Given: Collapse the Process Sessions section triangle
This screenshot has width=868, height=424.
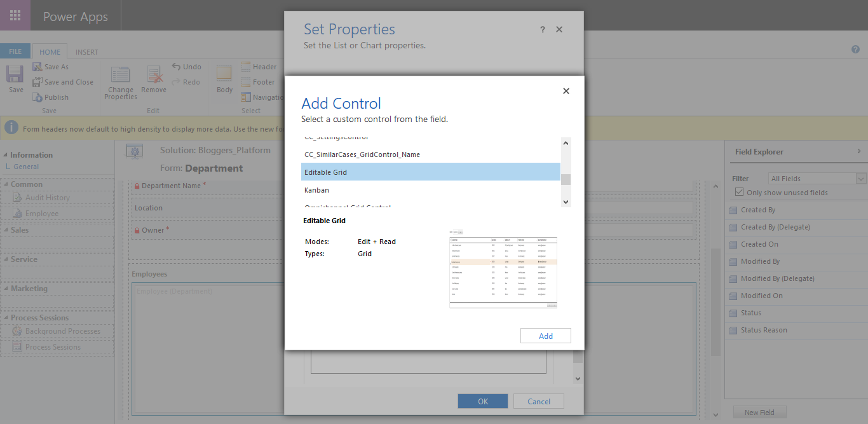Looking at the screenshot, I should click(6, 318).
